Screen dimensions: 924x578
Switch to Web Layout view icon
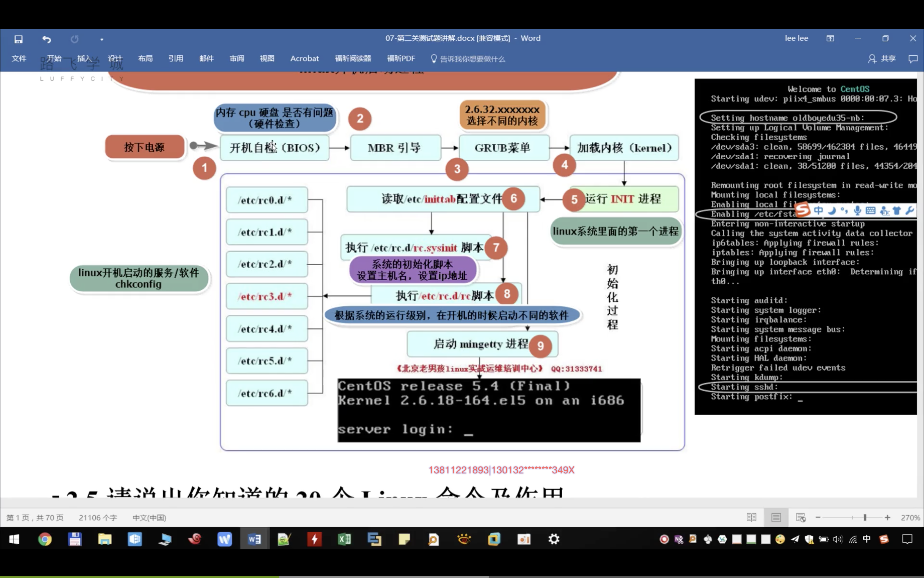click(x=801, y=518)
